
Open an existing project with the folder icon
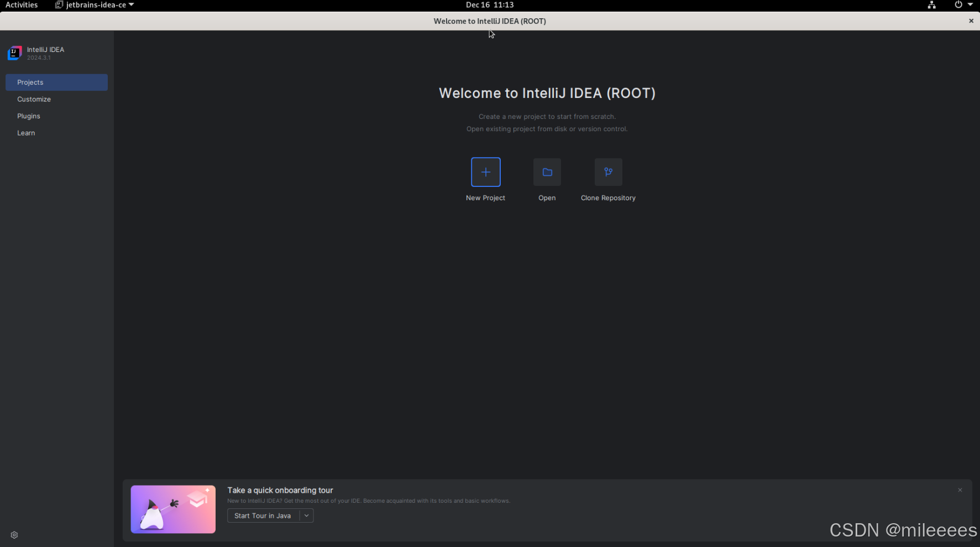547,172
